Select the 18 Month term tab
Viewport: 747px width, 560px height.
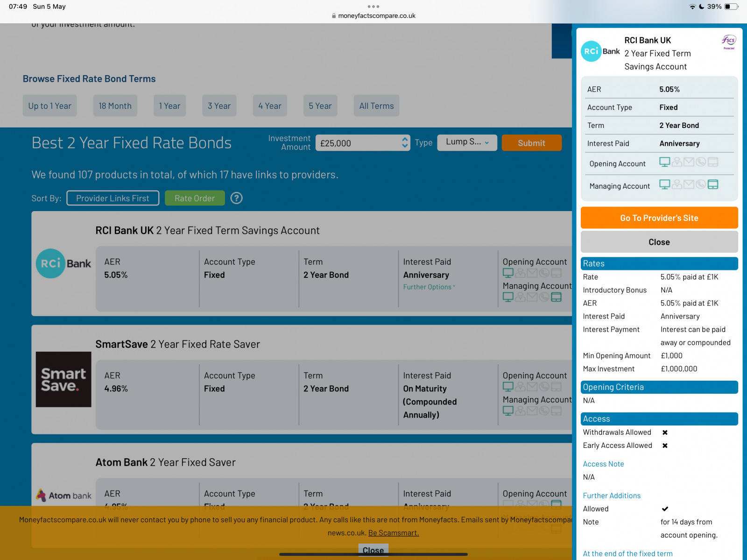pos(115,106)
